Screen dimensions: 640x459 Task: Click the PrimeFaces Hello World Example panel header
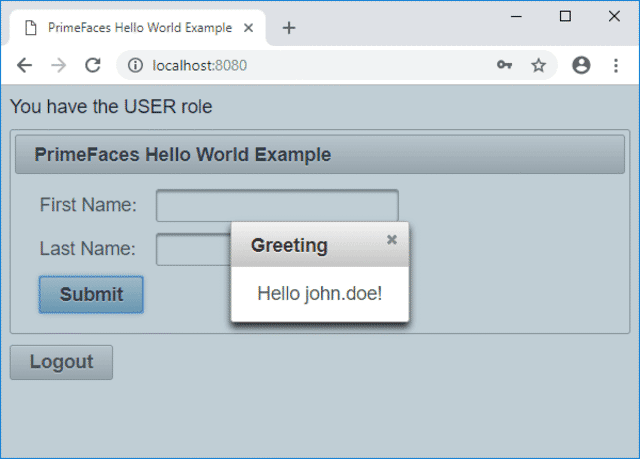(x=320, y=155)
